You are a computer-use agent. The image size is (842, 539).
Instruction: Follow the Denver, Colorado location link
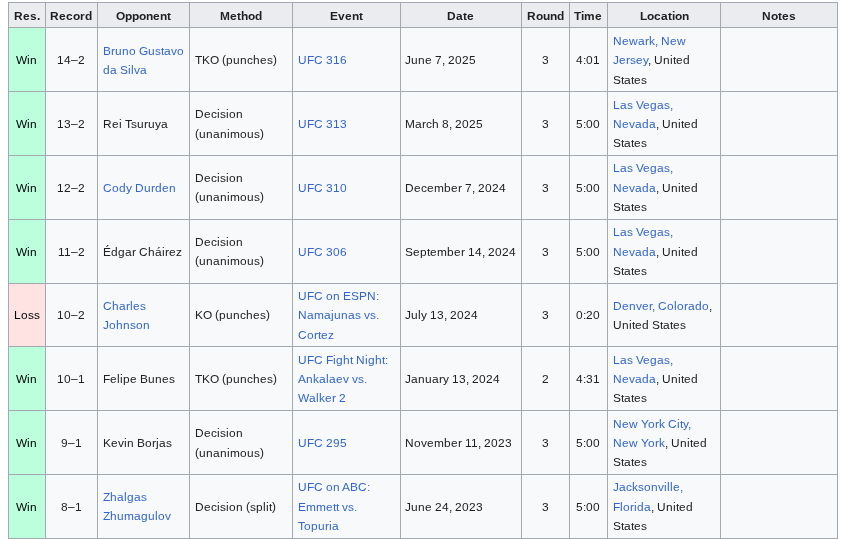pyautogui.click(x=661, y=306)
